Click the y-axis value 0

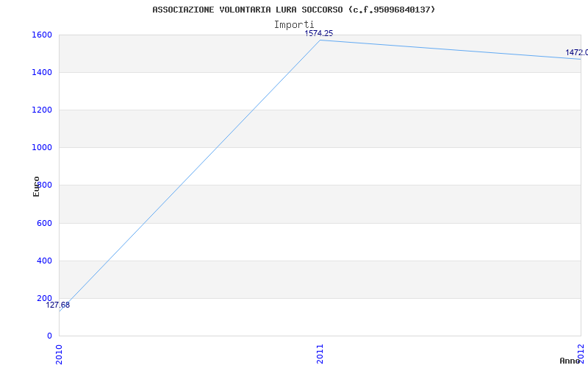(49, 336)
